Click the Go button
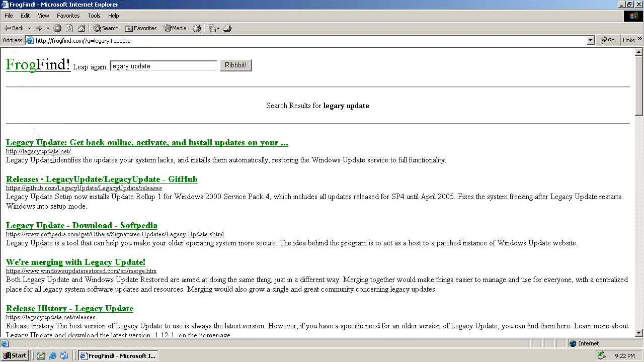644x362 pixels. pyautogui.click(x=608, y=41)
